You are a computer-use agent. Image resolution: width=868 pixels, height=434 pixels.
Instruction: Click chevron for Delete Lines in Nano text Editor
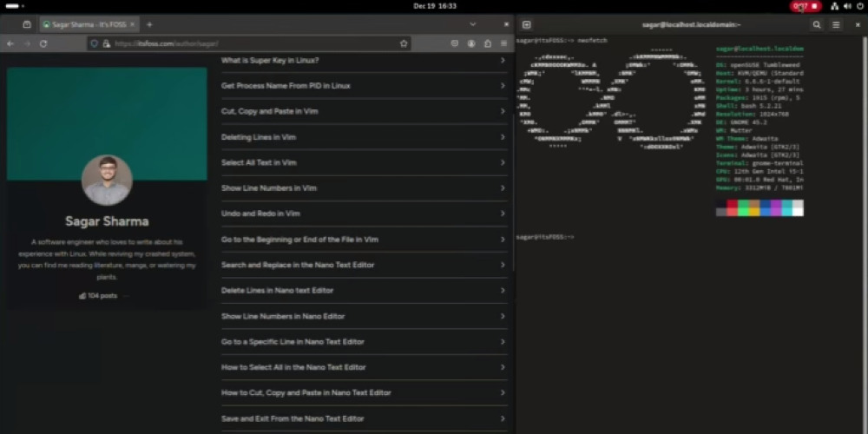503,291
